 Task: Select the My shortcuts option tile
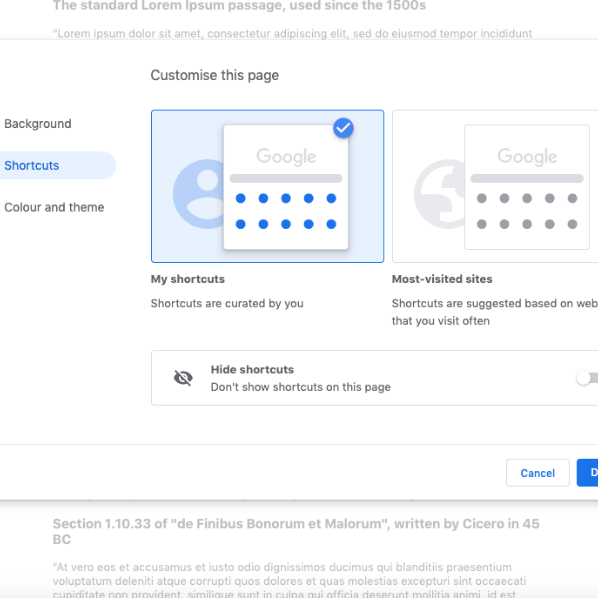[x=267, y=186]
